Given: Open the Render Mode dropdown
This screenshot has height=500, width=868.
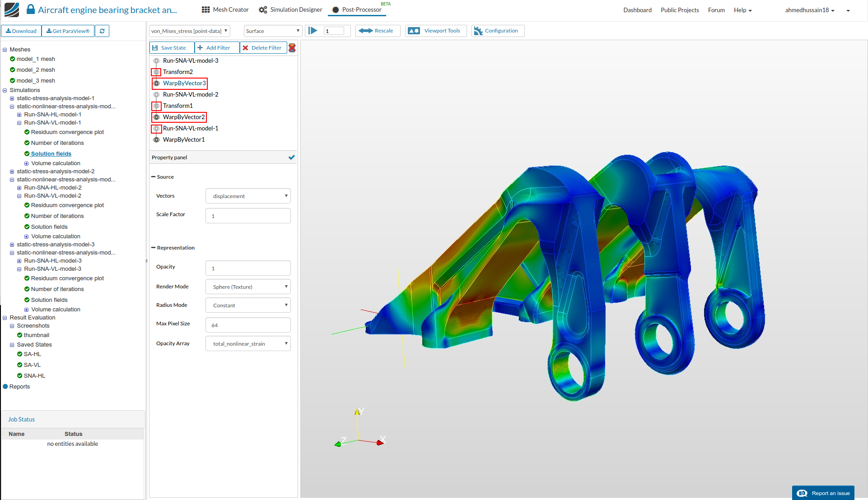Looking at the screenshot, I should point(248,287).
